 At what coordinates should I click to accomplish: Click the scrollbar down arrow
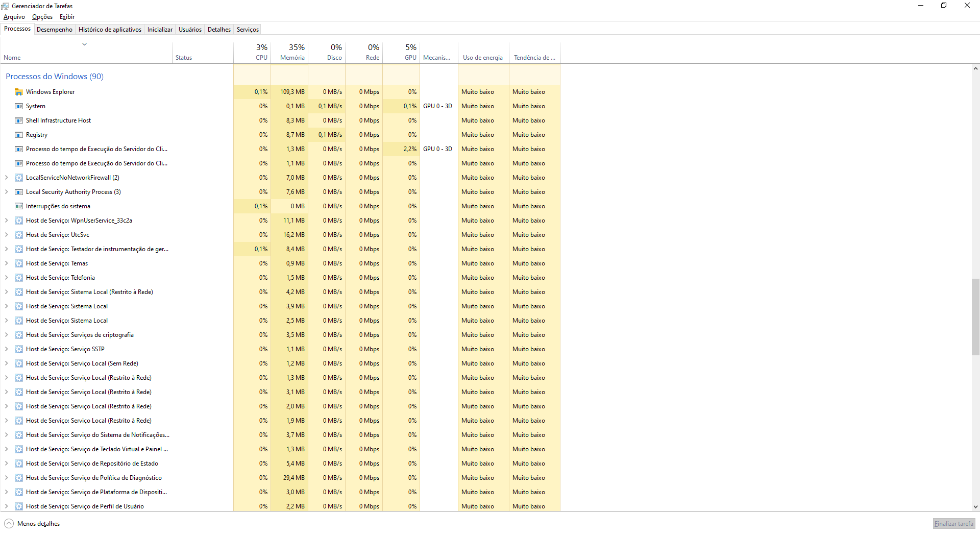pyautogui.click(x=975, y=507)
